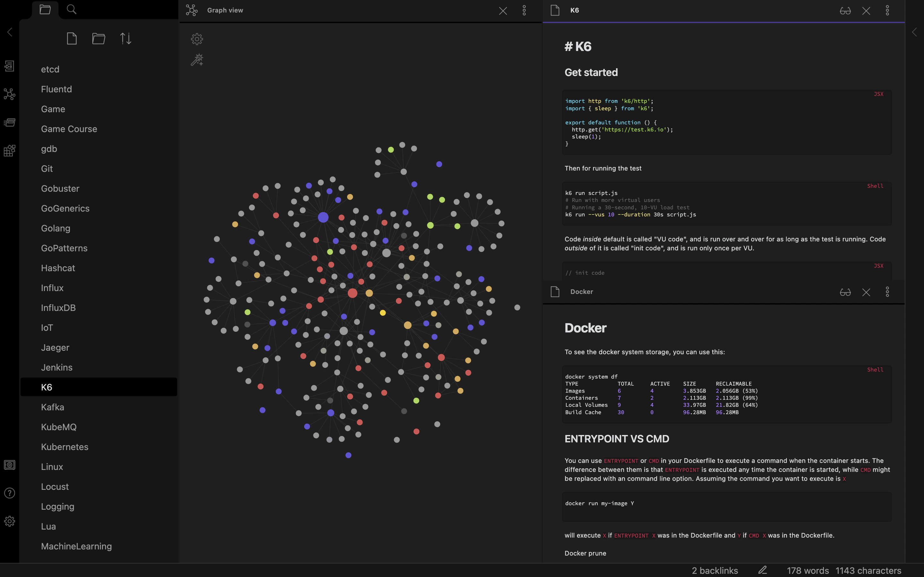Click the graph animation wand icon
The height and width of the screenshot is (577, 924).
tap(197, 60)
